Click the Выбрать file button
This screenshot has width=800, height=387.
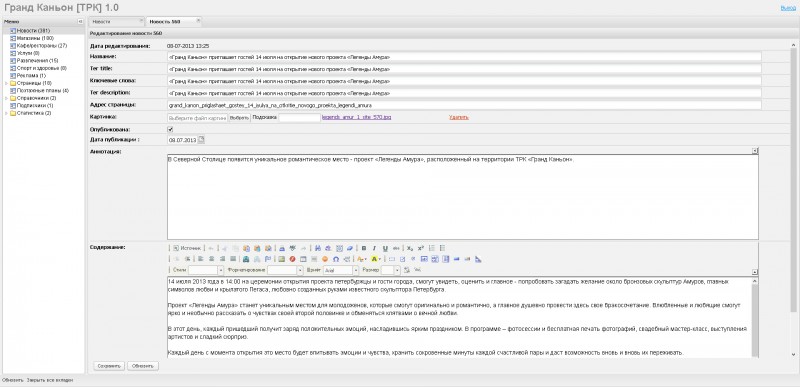click(x=239, y=117)
